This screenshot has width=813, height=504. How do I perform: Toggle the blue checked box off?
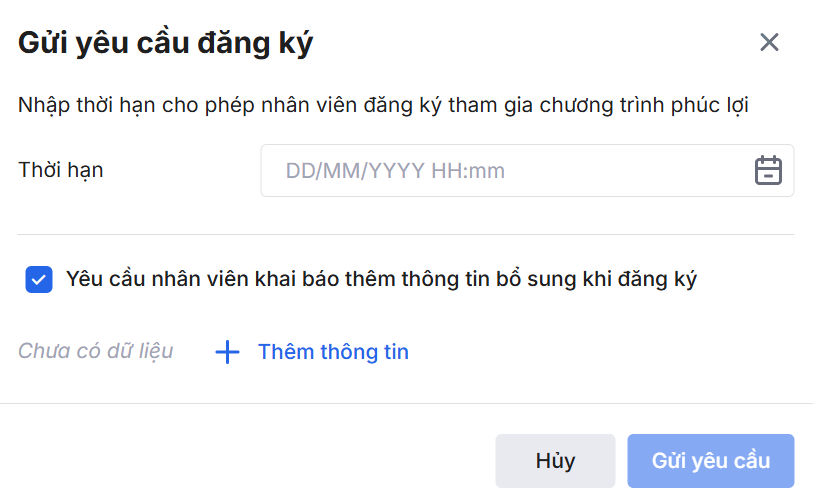(39, 280)
